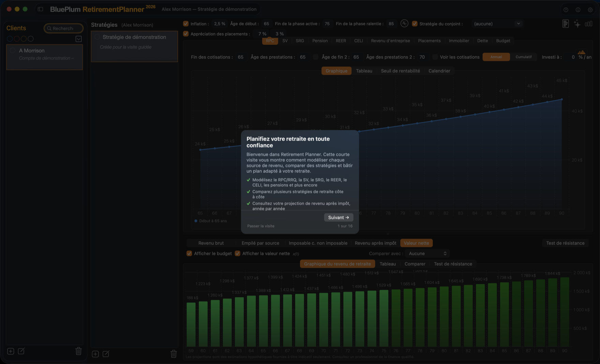Switch to the REER tab
This screenshot has height=364, width=600.
[x=341, y=41]
